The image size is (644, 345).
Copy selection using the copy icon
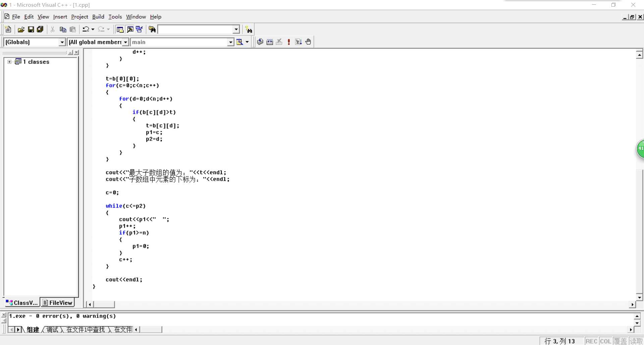63,29
